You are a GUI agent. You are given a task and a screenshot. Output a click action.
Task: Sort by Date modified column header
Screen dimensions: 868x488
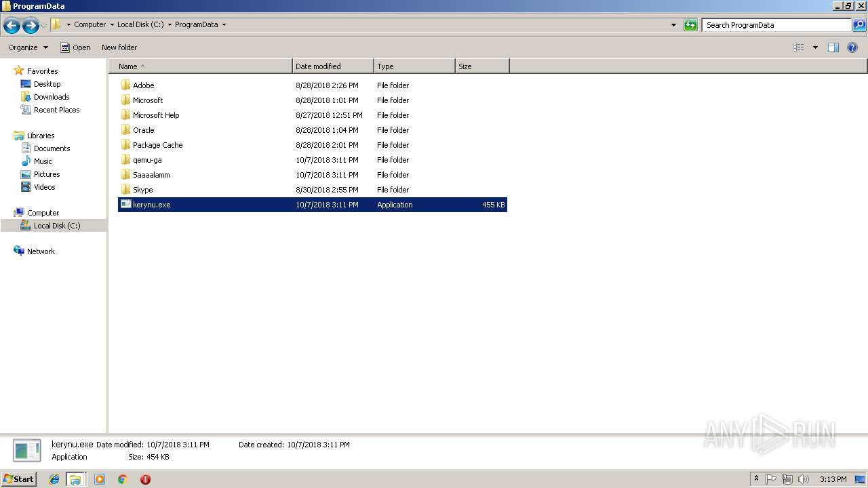pyautogui.click(x=333, y=66)
